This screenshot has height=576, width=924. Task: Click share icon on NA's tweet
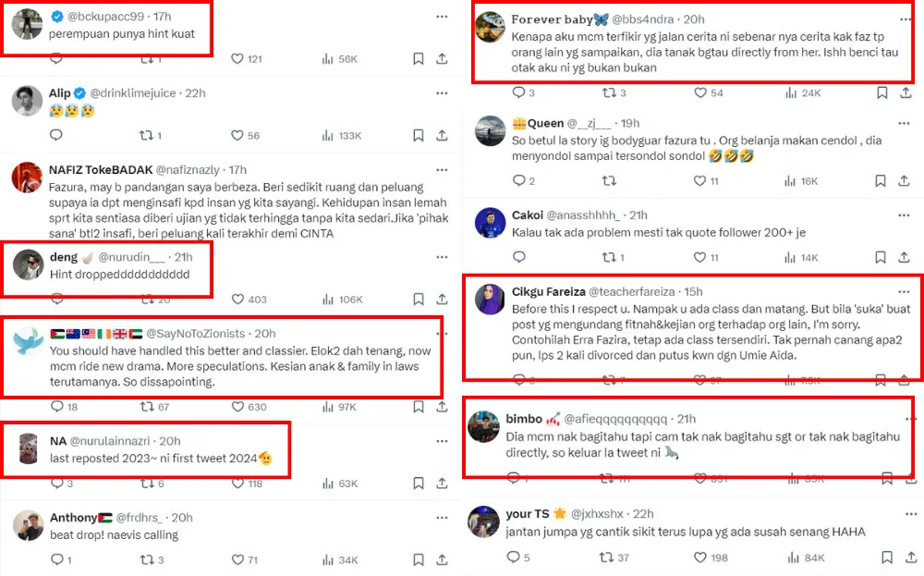pos(442,484)
